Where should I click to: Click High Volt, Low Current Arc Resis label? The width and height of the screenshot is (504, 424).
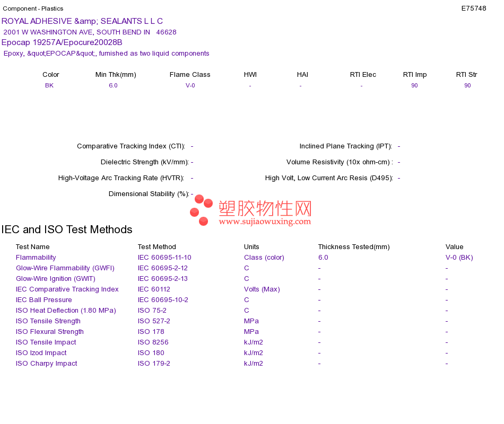pyautogui.click(x=329, y=178)
